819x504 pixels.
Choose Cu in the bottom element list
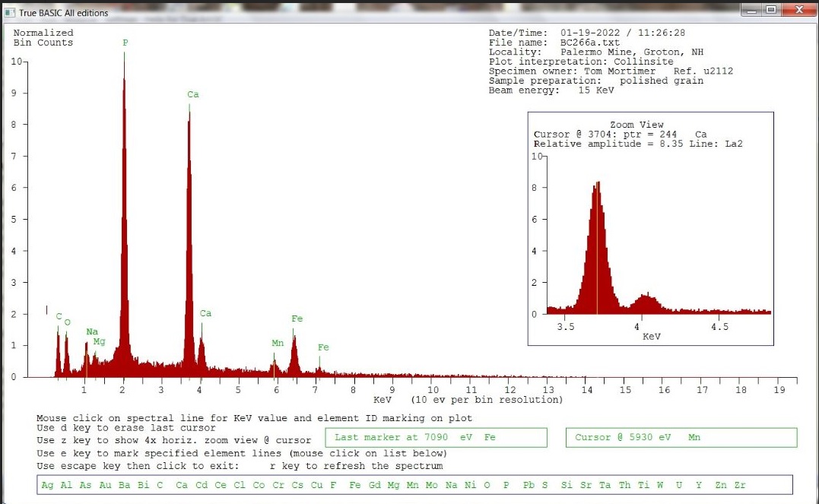coord(316,485)
